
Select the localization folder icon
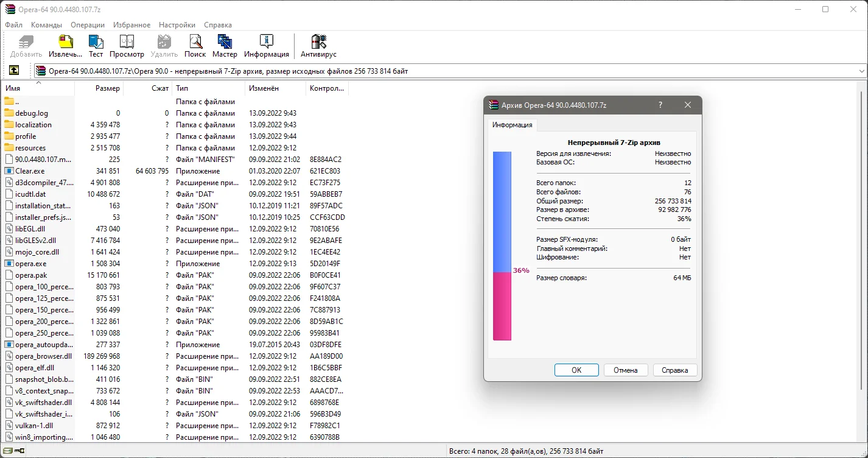click(9, 124)
